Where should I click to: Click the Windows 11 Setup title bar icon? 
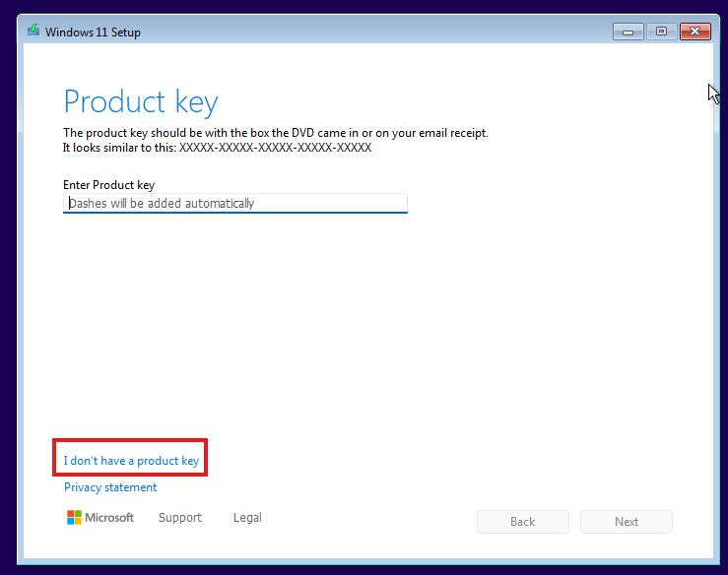[x=33, y=31]
